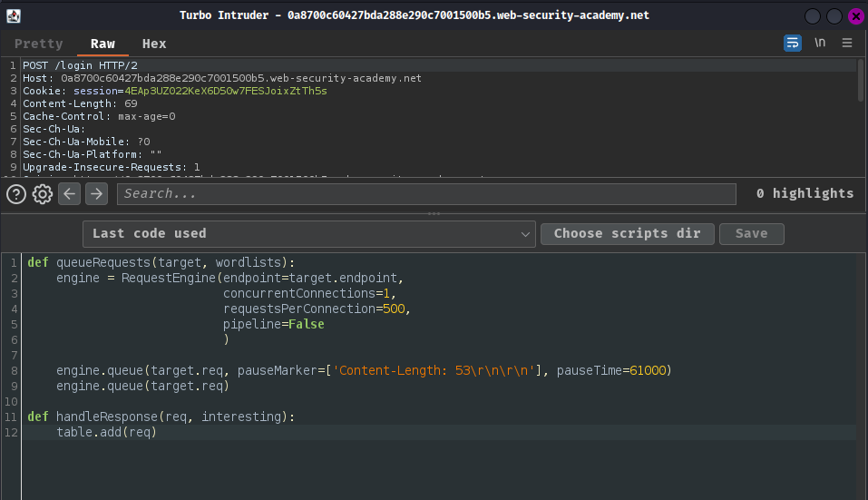
Task: Click the 'Content-Length: 53\r\n\r\n' string
Action: (434, 370)
